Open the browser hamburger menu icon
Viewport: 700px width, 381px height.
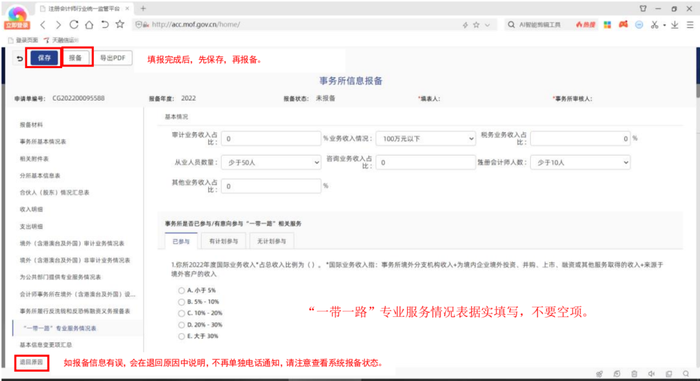coord(690,25)
